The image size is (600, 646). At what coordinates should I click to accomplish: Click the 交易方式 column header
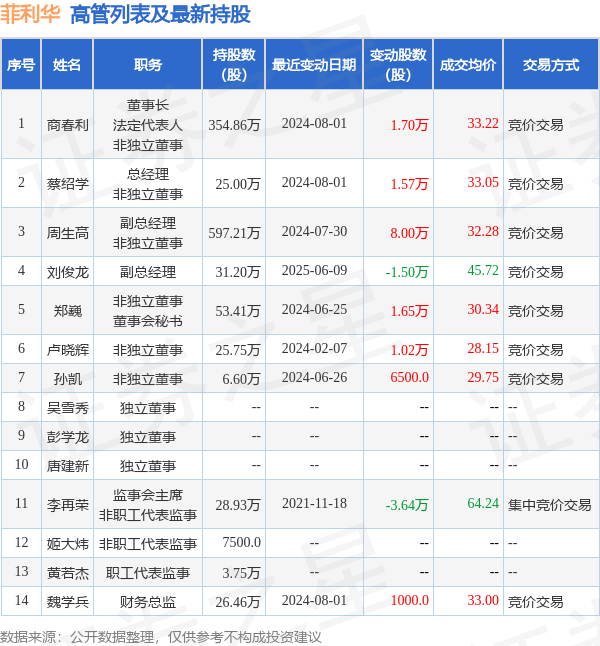551,65
